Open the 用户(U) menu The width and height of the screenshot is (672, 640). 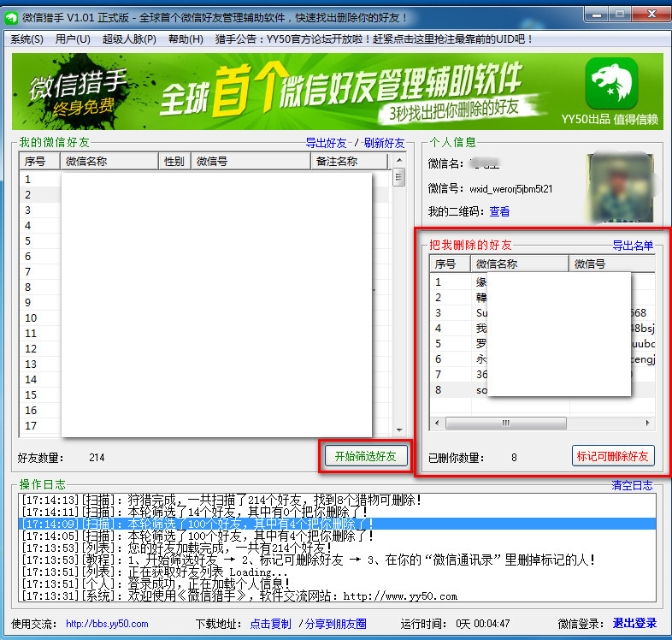click(x=73, y=39)
